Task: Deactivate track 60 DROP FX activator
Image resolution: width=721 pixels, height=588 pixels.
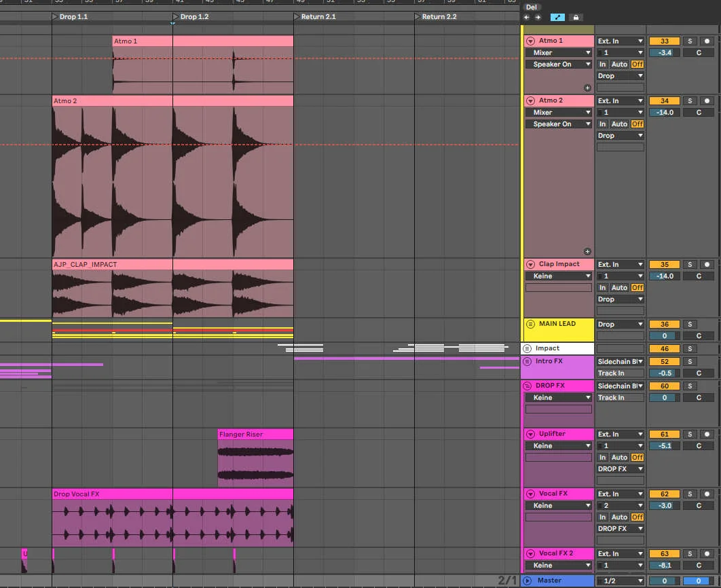Action: [665, 386]
